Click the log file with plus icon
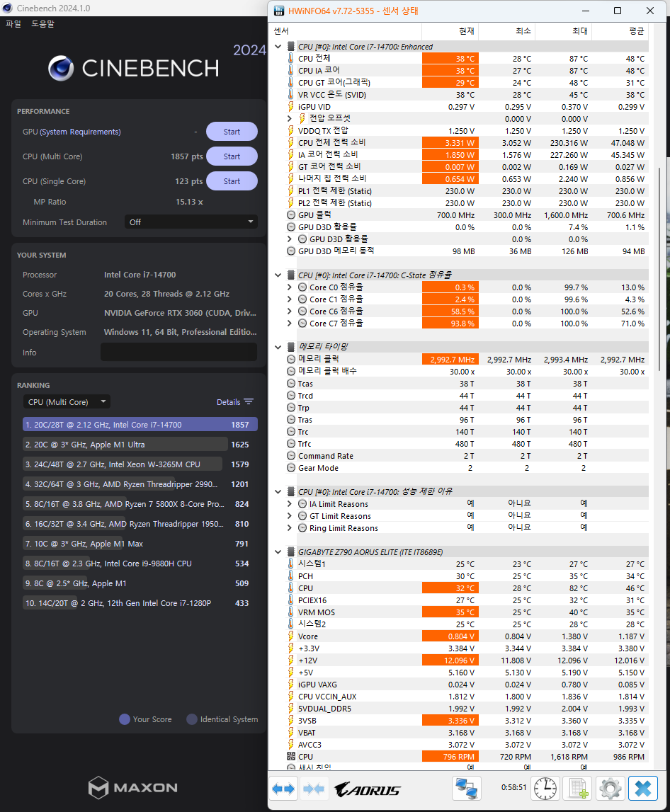The height and width of the screenshot is (812, 670). [x=579, y=789]
